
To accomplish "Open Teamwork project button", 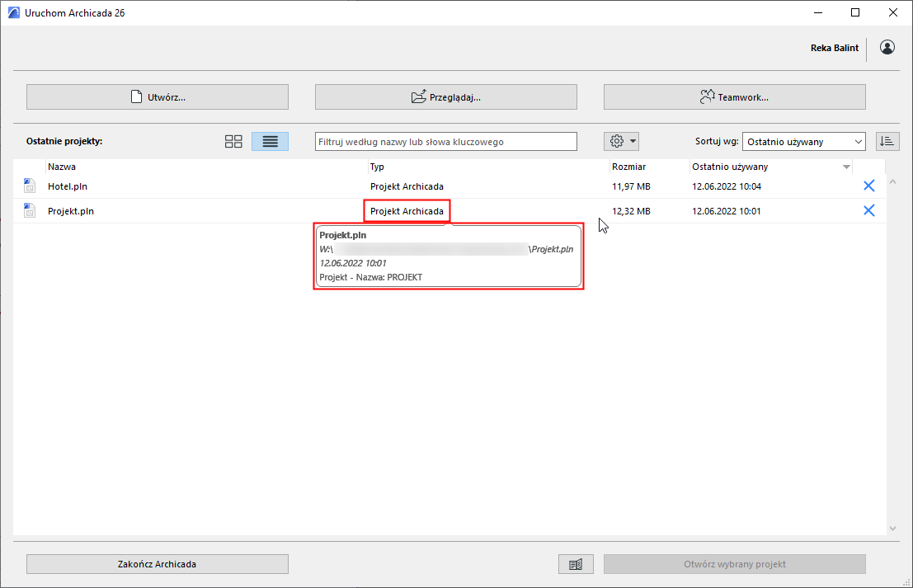I will click(734, 96).
